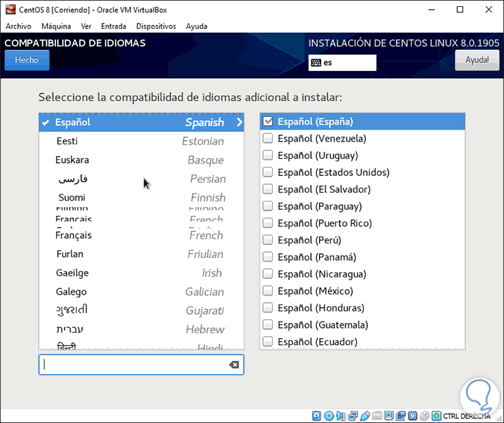Screen dimensions: 504x423
Task: Check the Español (Guatemala) checkbox
Action: [267, 325]
